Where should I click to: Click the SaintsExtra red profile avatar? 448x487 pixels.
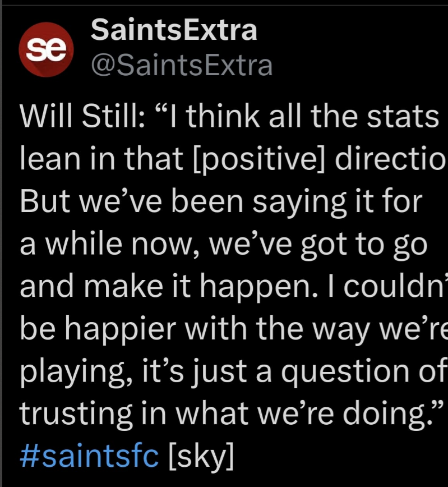[47, 49]
